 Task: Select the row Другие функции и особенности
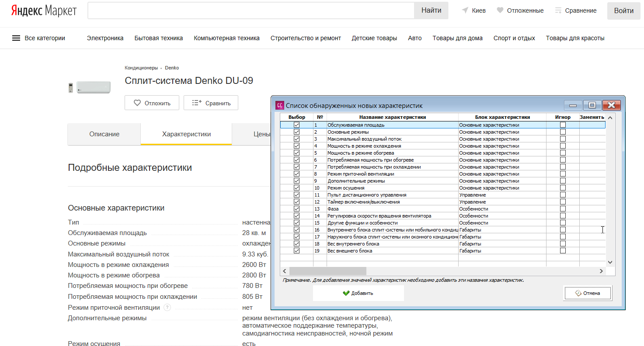coord(443,223)
